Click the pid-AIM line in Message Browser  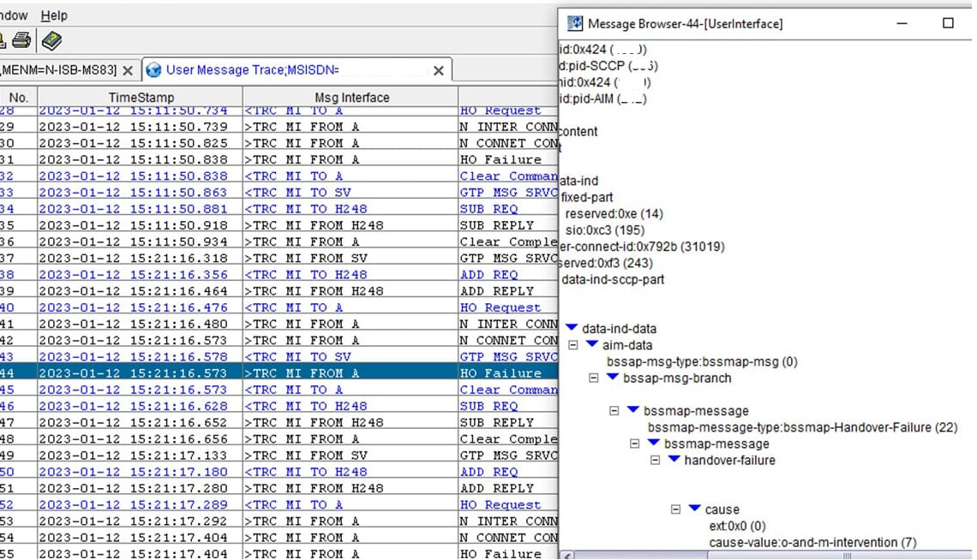(x=602, y=99)
